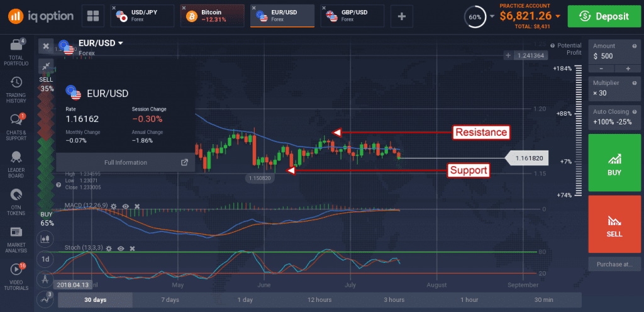Open the asset grid layout icon
This screenshot has height=312, width=644.
click(93, 16)
